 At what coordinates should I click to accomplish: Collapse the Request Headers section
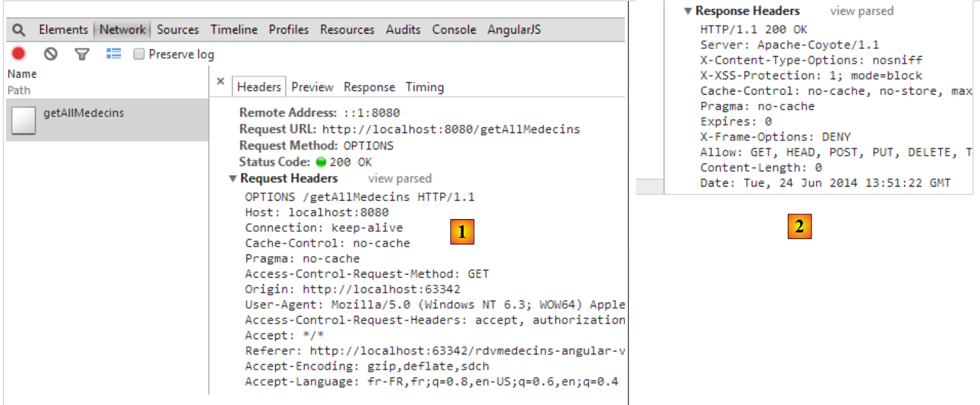click(232, 179)
